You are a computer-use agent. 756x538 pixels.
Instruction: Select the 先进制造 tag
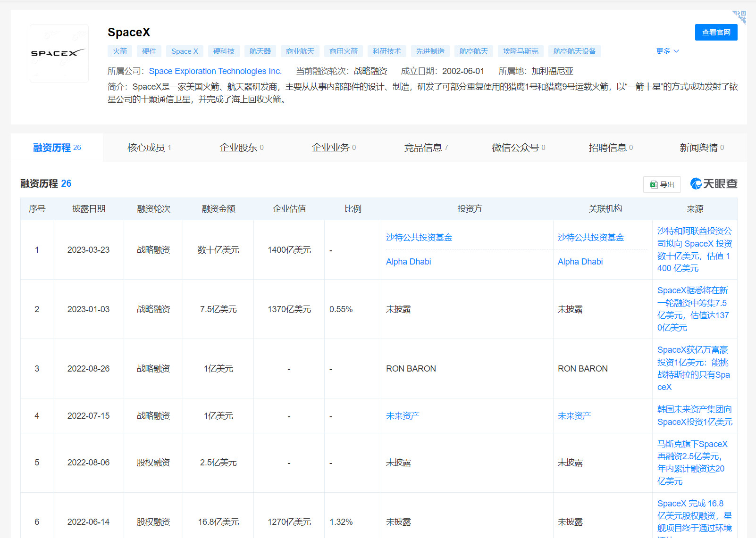coord(430,51)
